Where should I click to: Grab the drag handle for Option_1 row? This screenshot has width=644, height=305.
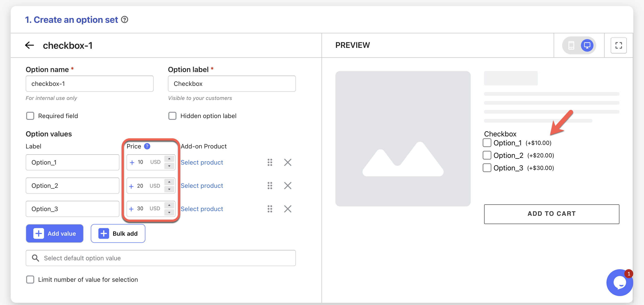pyautogui.click(x=270, y=162)
